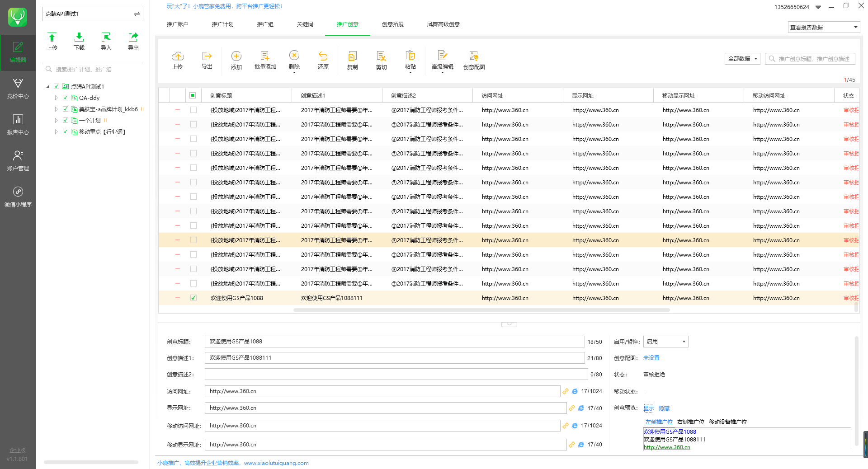Click the browser icon next to 显示网址 field
The image size is (868, 469).
pos(581,408)
